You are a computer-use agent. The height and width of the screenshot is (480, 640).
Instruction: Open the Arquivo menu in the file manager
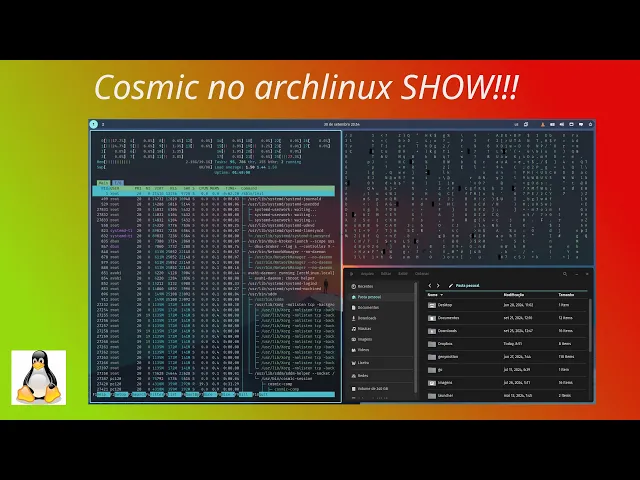(367, 274)
